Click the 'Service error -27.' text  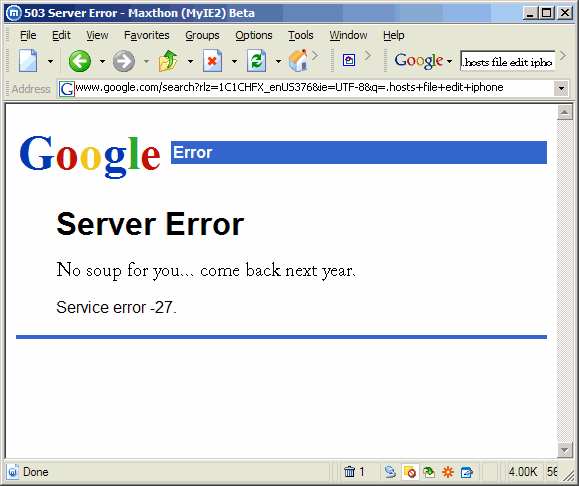(116, 307)
